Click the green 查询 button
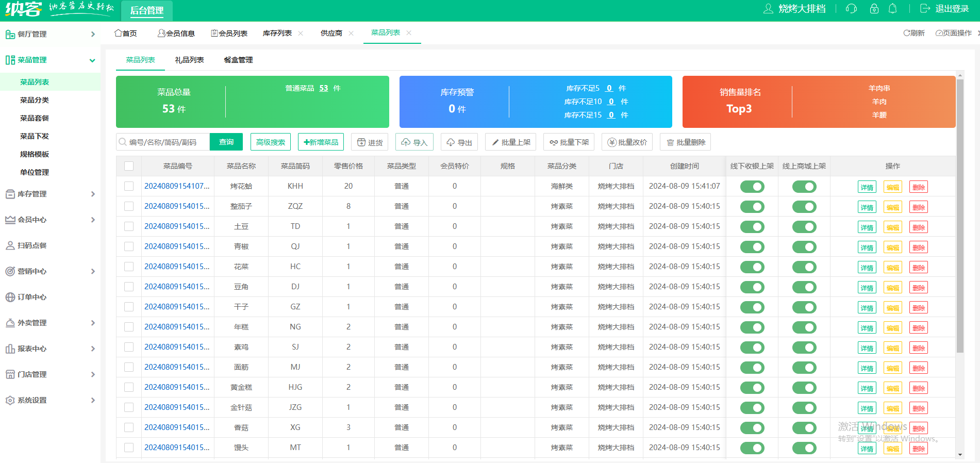The image size is (980, 463). pos(226,142)
